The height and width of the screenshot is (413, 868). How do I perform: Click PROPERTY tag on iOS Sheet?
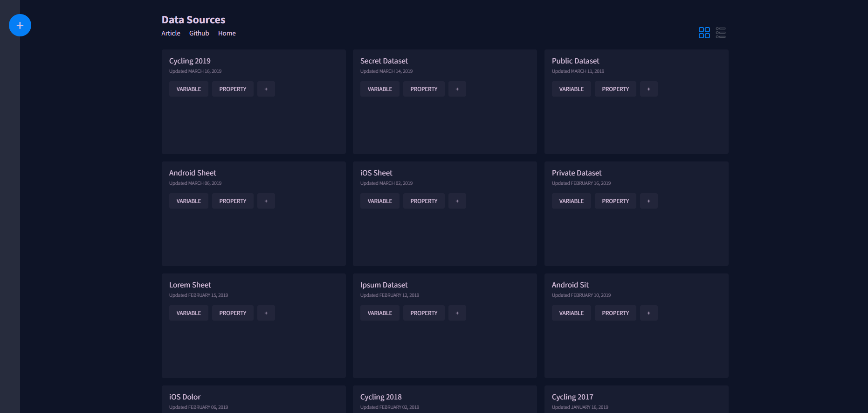[424, 201]
